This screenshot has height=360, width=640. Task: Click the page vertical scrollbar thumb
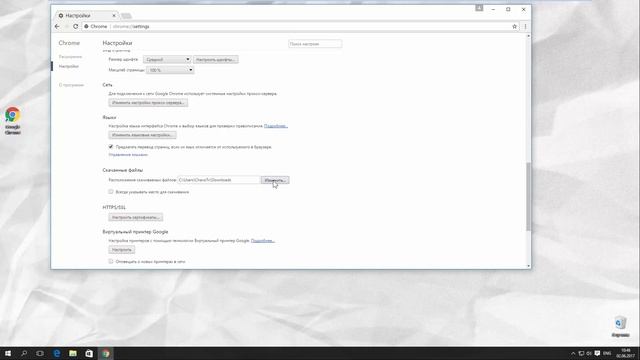[529, 197]
